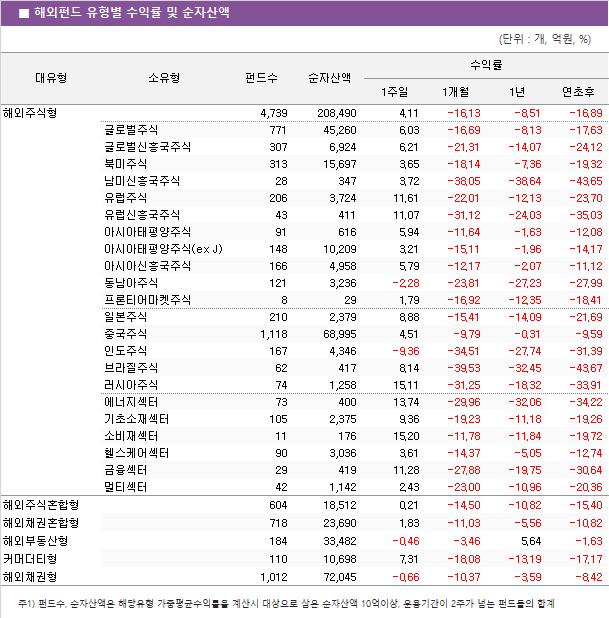Image resolution: width=609 pixels, height=618 pixels.
Task: Select the 아시아태평양주식(ex J) row label
Action: coord(163,249)
